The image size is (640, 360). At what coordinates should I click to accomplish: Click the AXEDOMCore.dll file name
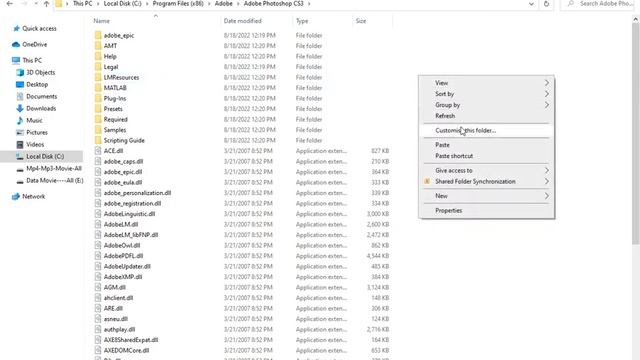[126, 350]
